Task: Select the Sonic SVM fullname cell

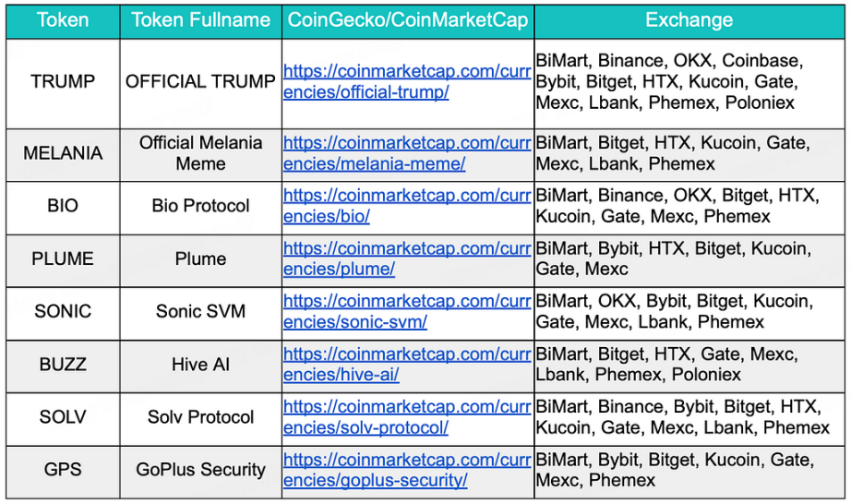Action: tap(201, 313)
